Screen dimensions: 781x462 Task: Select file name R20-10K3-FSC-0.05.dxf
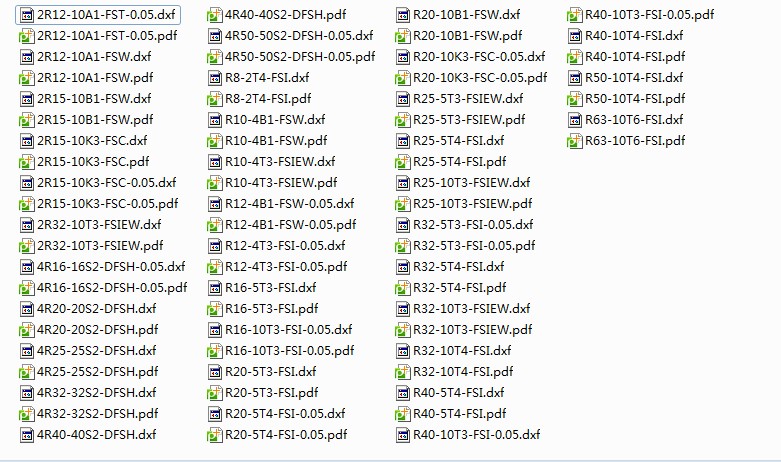click(479, 57)
